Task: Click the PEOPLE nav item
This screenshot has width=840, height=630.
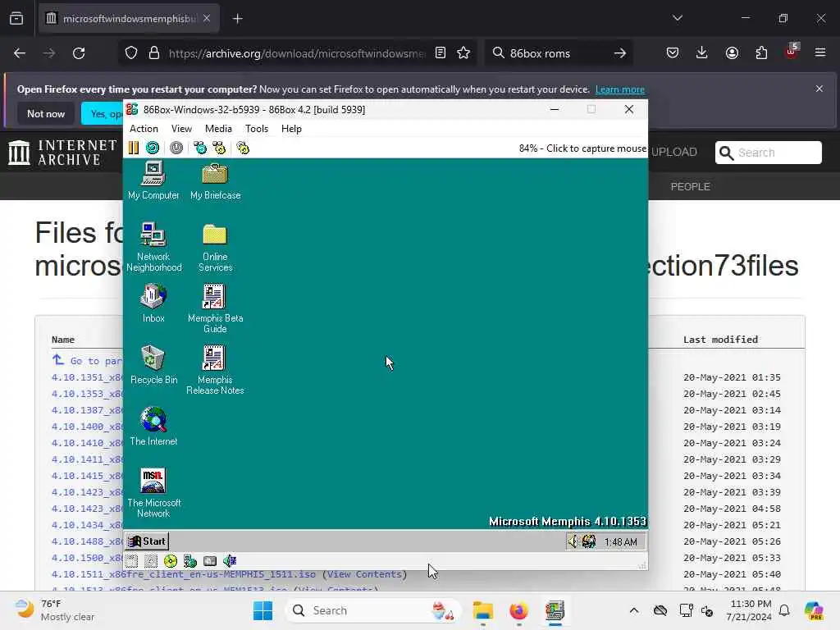Action: pos(690,186)
